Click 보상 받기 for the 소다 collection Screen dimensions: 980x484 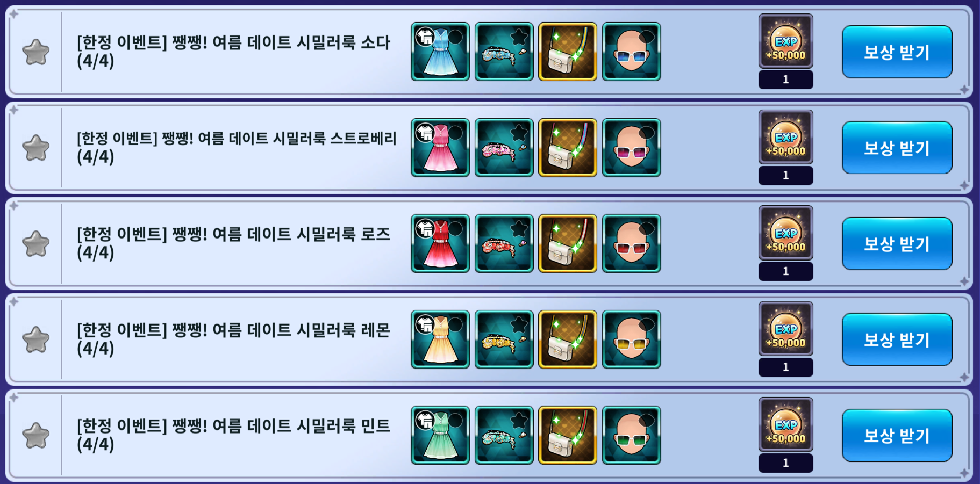[x=897, y=52]
